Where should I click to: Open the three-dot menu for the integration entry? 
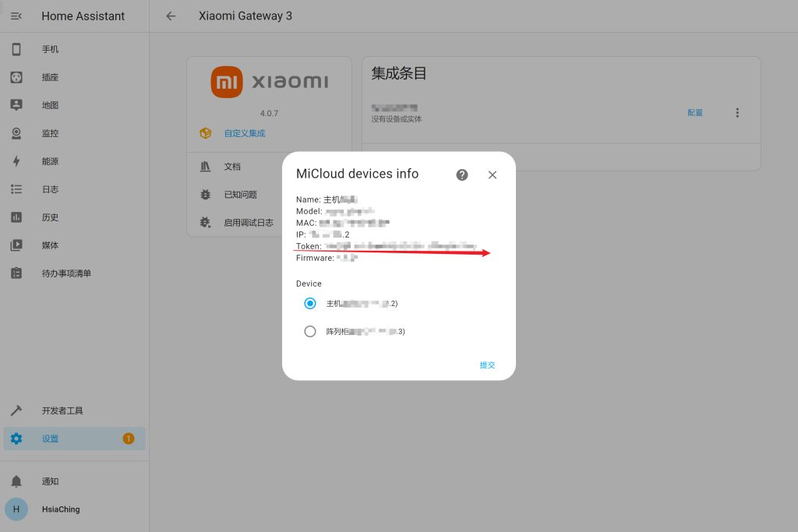pyautogui.click(x=737, y=113)
